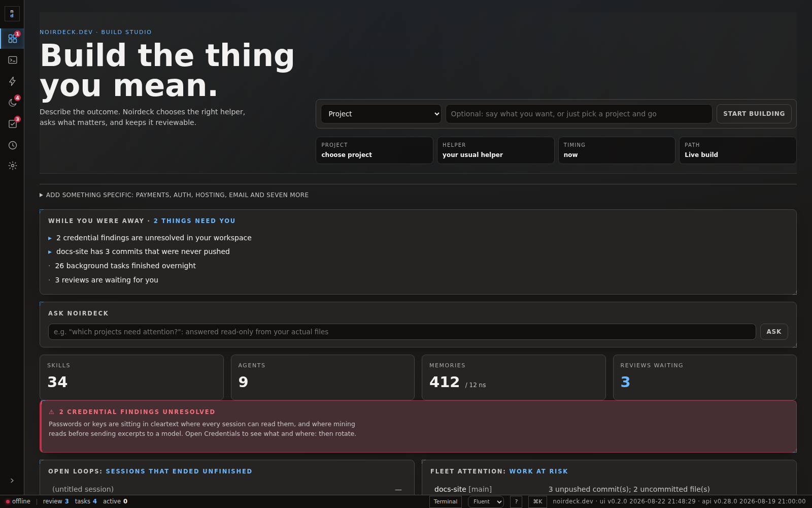This screenshot has height=508, width=812.
Task: Expand Add something specific disclosure
Action: (x=174, y=195)
